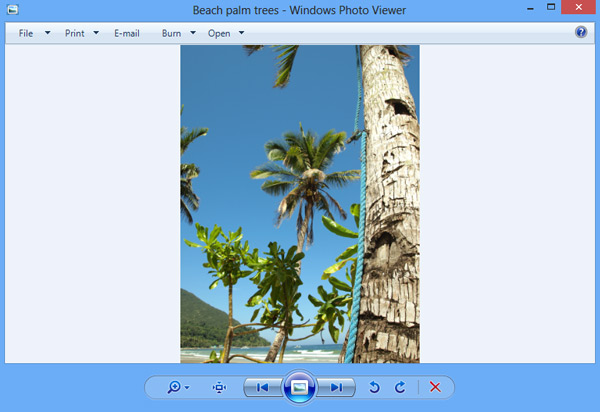Click the Photo Viewer title bar icon

(12, 9)
